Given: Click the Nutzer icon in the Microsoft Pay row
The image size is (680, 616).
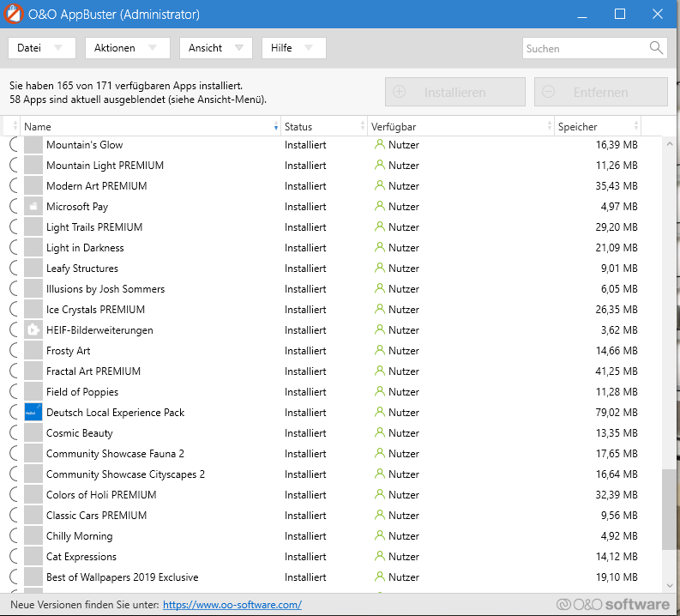Looking at the screenshot, I should click(x=380, y=207).
